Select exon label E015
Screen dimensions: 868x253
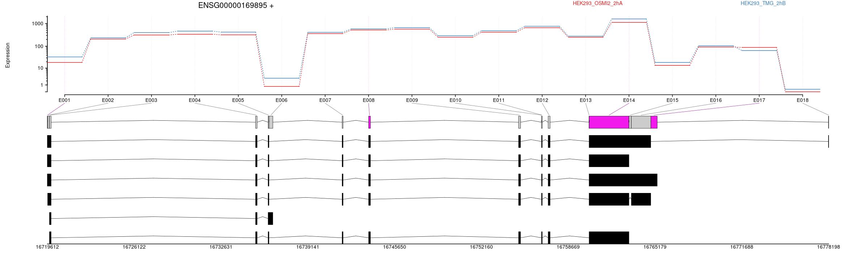point(672,100)
